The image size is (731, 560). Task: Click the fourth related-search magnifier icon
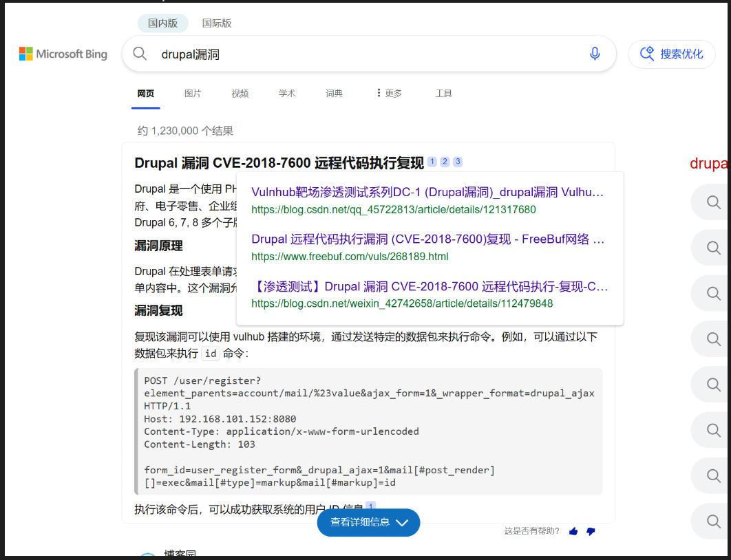coord(714,338)
